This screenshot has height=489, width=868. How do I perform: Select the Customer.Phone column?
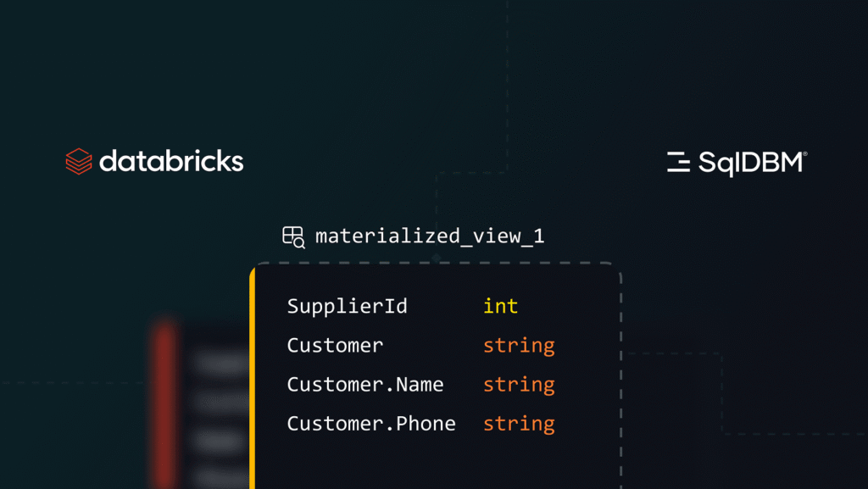point(371,424)
